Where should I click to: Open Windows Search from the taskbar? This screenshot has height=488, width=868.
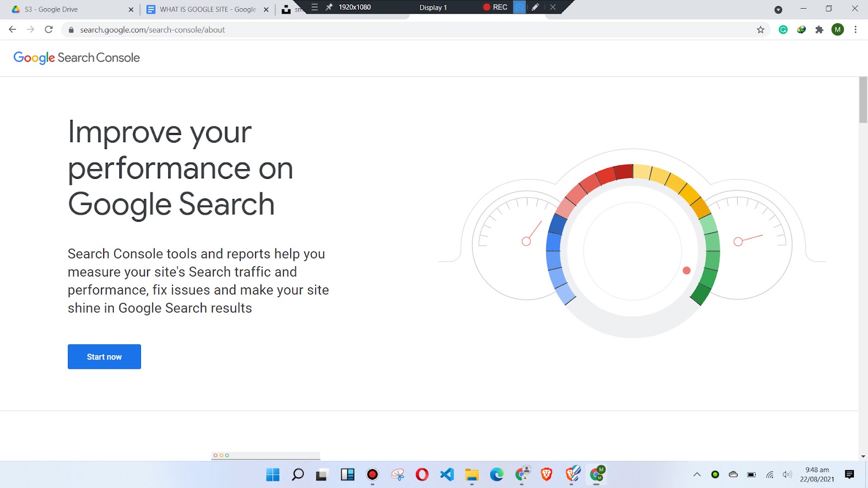pos(298,475)
